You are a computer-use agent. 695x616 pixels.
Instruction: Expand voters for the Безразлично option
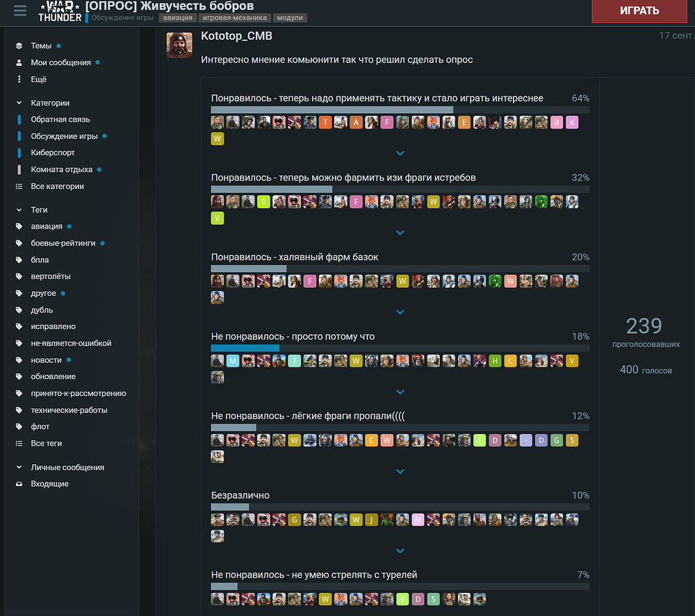[x=400, y=551]
